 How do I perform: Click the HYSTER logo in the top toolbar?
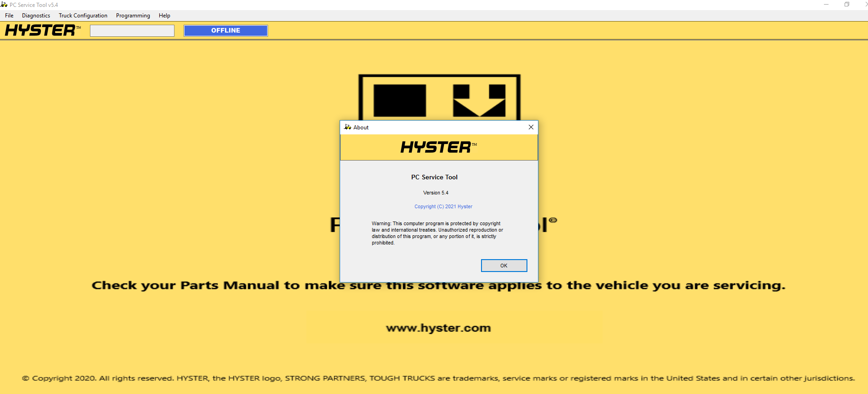click(42, 31)
